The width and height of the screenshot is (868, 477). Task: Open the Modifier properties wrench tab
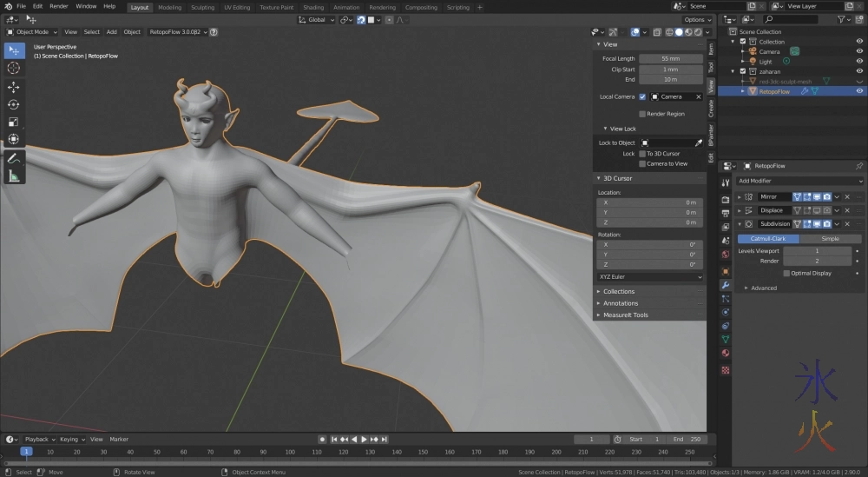(726, 285)
